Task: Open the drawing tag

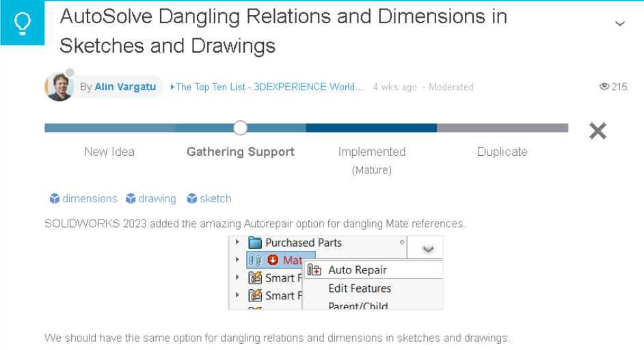Action: click(157, 199)
